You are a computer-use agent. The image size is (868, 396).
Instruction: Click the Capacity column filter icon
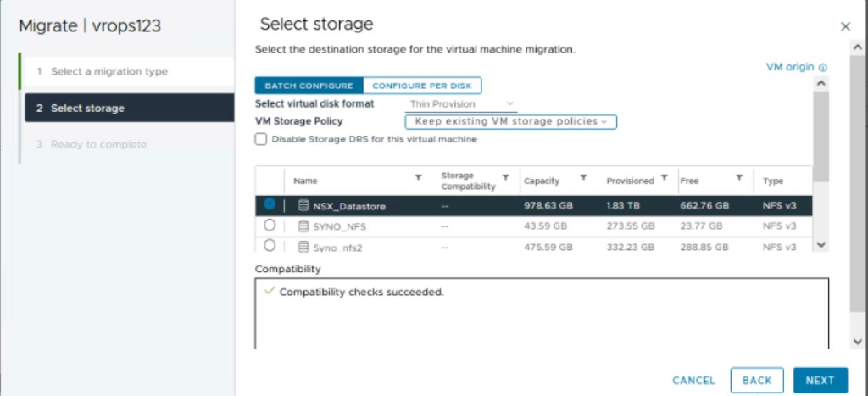583,177
